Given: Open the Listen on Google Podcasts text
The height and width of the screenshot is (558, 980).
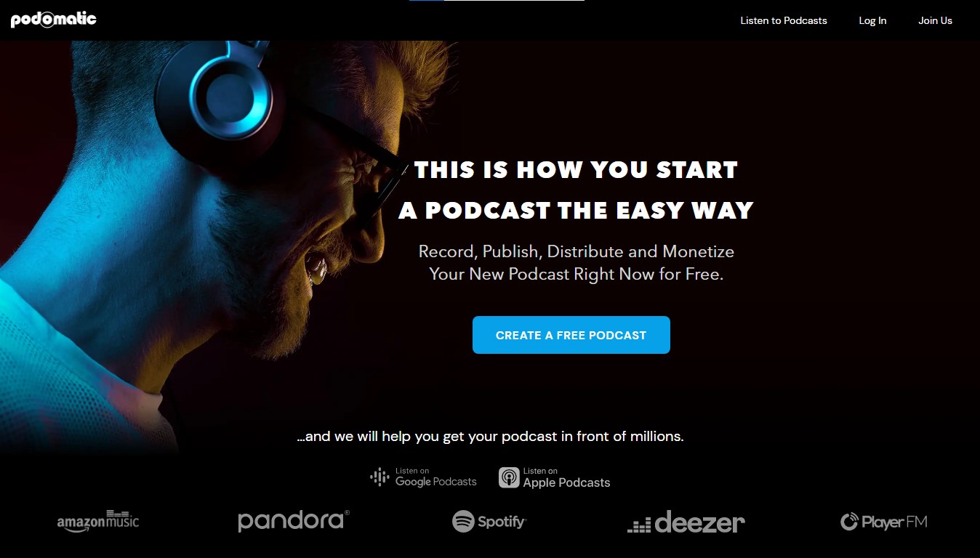Looking at the screenshot, I should 436,477.
